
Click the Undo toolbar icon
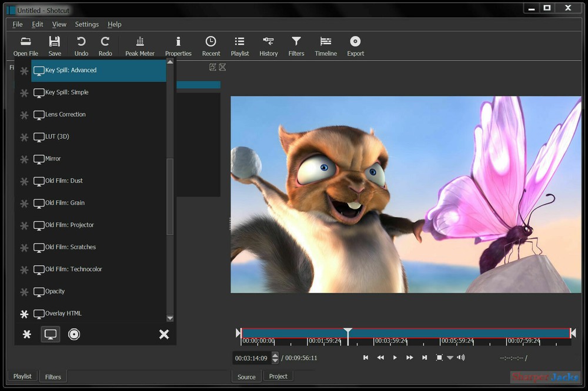81,44
